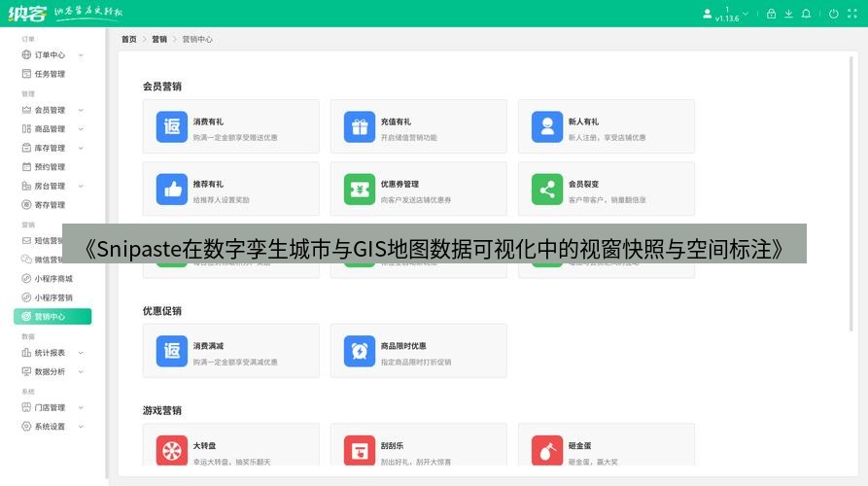Click the description 向客户发送店铺优惠券
868x486 pixels.
416,200
